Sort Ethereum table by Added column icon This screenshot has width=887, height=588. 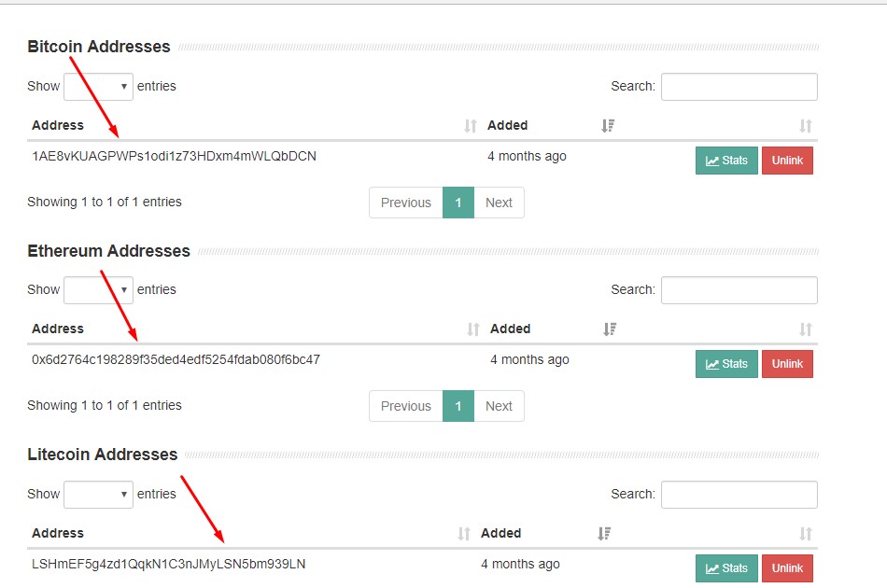click(x=610, y=329)
